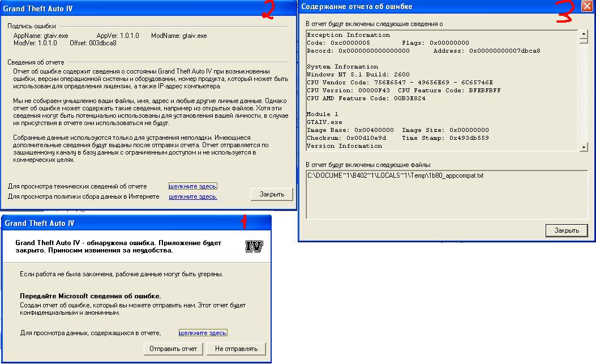Click the value "Checksum: 0x00d10e9d"

coord(346,138)
